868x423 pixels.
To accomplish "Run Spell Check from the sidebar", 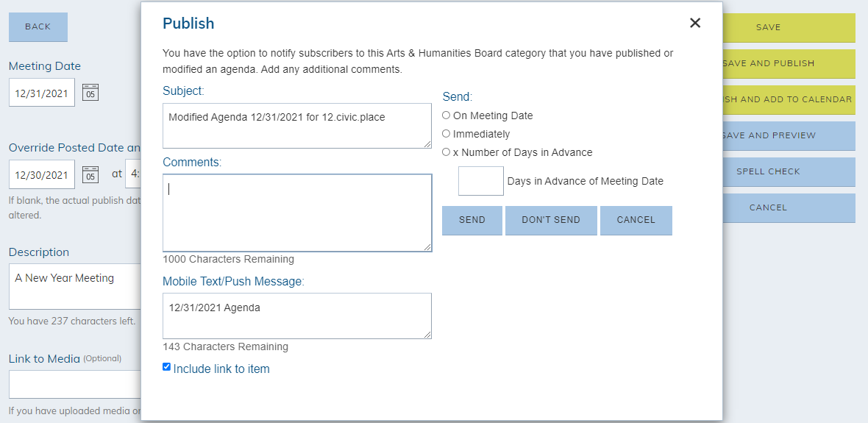I will coord(789,171).
